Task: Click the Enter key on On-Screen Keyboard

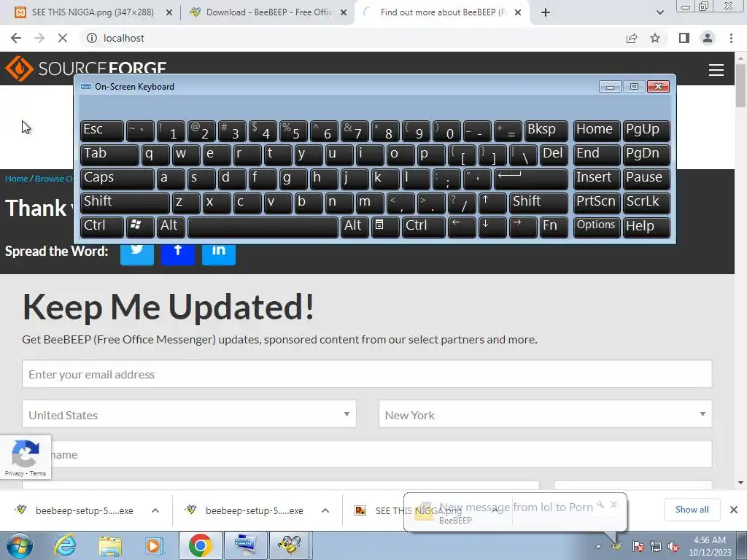Action: (531, 178)
